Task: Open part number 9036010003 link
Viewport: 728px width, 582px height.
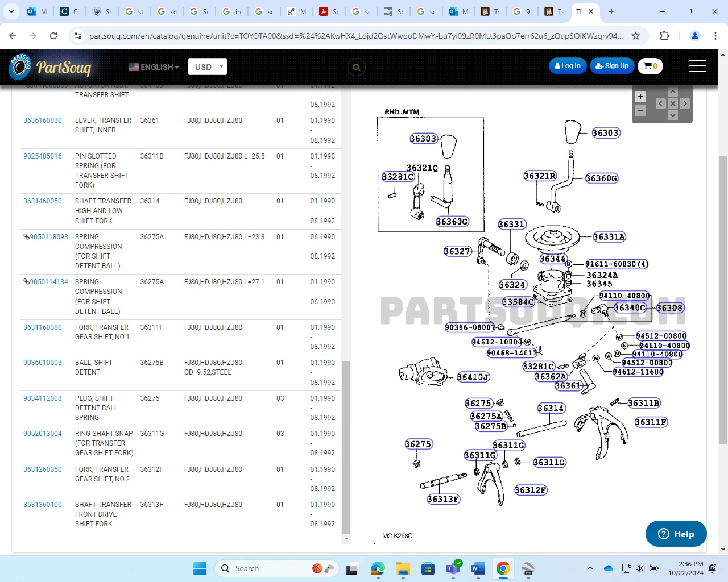Action: pyautogui.click(x=43, y=363)
